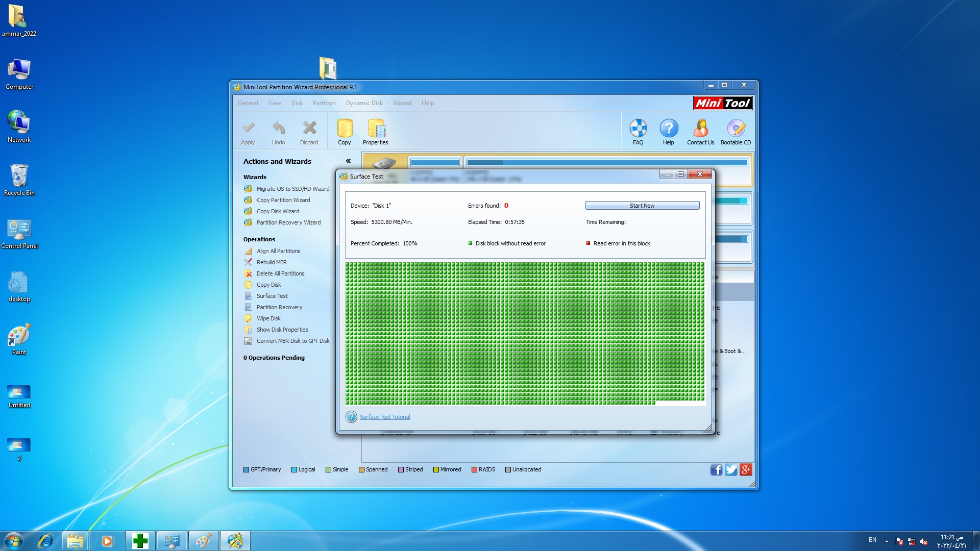Close the Surface Test dialog
Viewport: 980px width, 551px height.
(x=700, y=174)
